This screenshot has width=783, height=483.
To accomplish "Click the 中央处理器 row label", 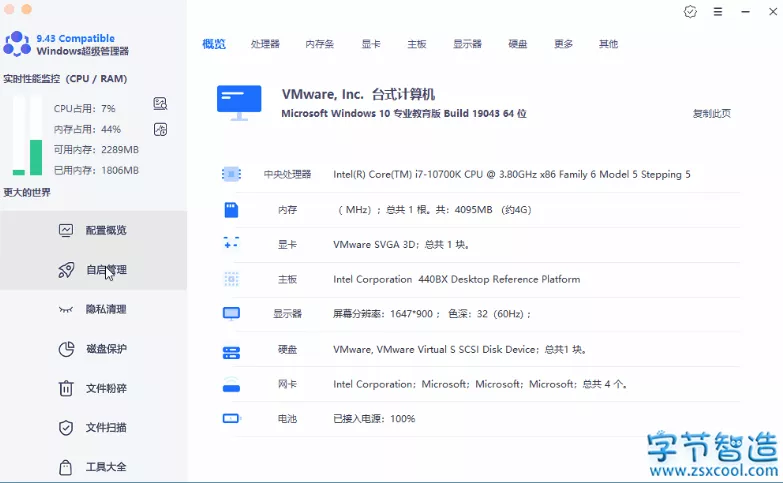I will 288,174.
